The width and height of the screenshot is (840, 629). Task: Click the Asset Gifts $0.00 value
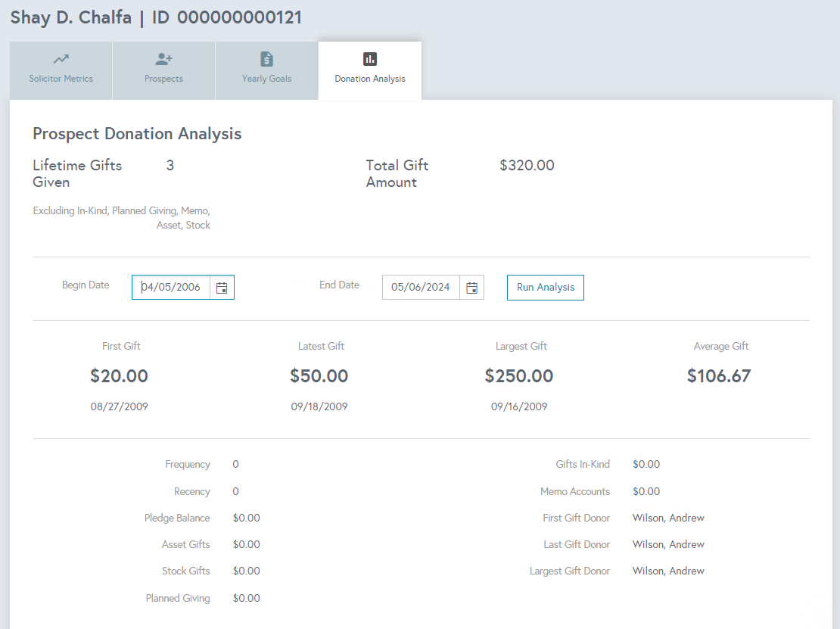[247, 544]
